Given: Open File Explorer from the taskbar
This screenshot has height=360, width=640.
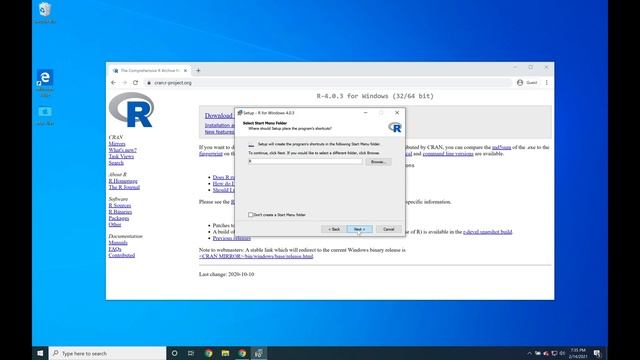Looking at the screenshot, I should pyautogui.click(x=225, y=353).
